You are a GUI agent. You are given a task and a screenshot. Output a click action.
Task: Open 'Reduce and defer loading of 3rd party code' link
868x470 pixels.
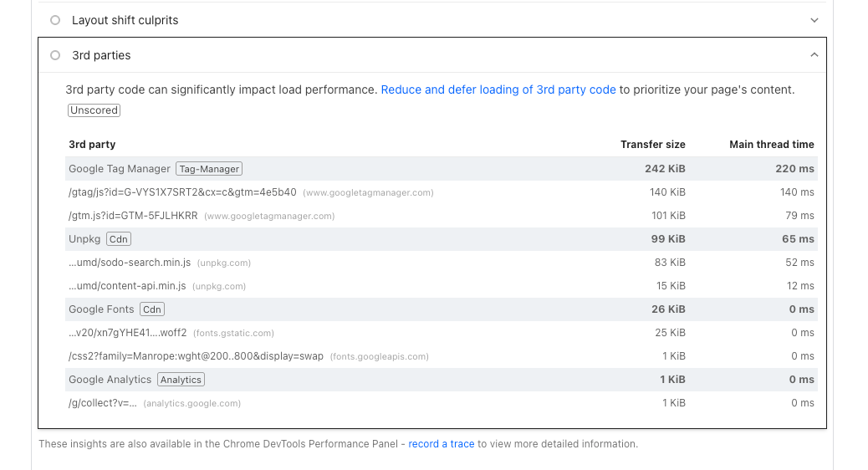[x=498, y=89]
